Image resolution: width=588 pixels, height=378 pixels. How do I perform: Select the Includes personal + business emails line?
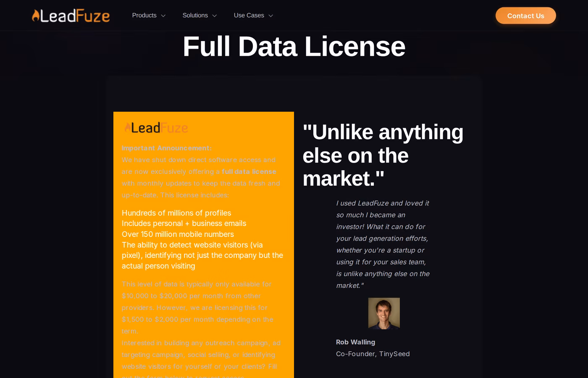[x=184, y=223]
